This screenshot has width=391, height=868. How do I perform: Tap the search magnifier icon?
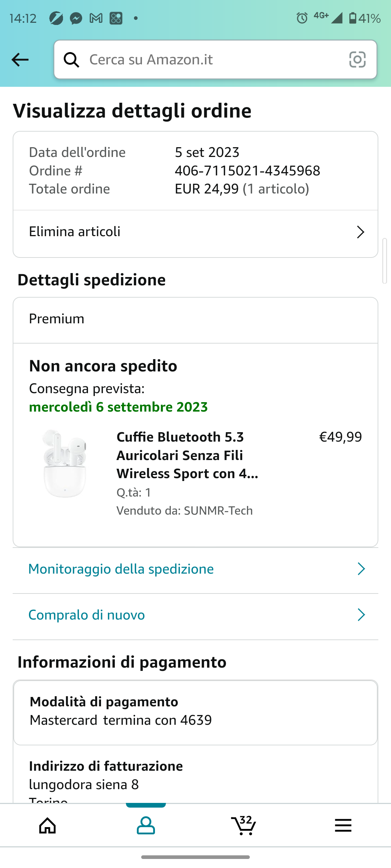[71, 60]
